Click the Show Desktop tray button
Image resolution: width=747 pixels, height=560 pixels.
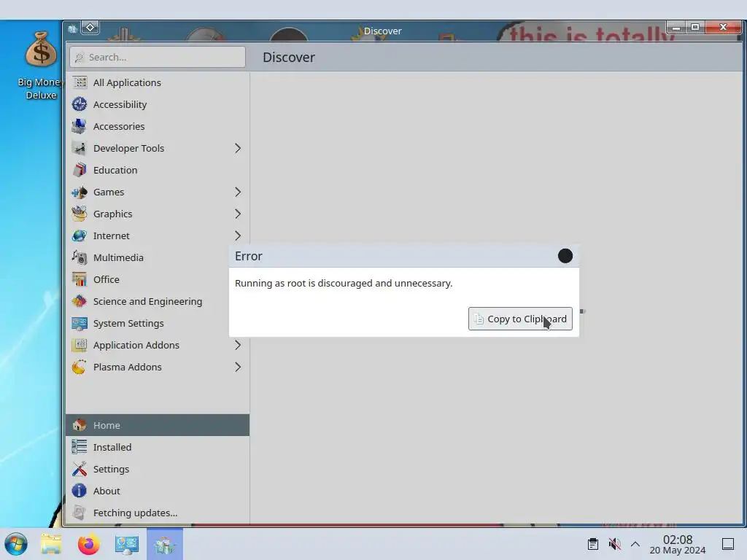tap(727, 544)
